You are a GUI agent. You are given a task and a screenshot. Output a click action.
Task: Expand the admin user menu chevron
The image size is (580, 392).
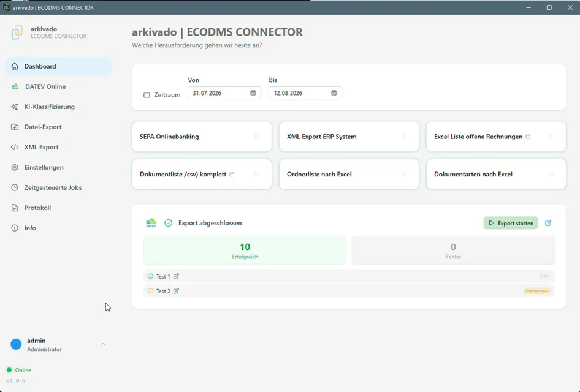pos(103,344)
